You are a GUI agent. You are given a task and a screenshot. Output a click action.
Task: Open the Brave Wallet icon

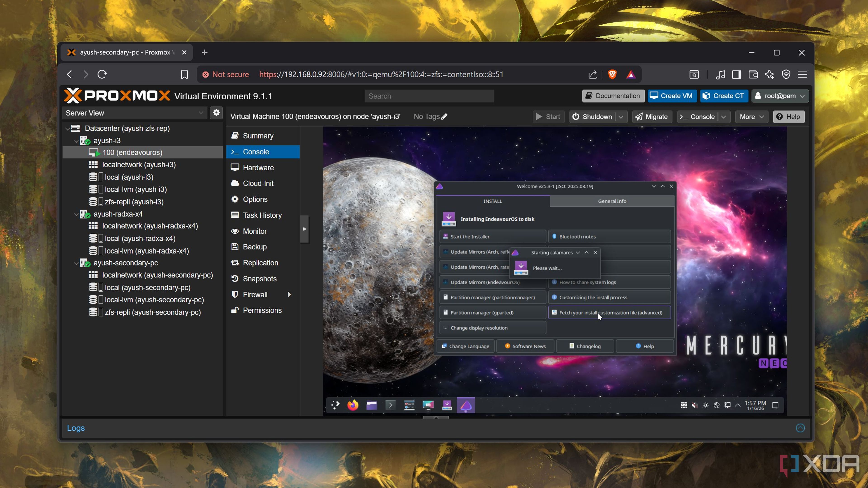[753, 74]
